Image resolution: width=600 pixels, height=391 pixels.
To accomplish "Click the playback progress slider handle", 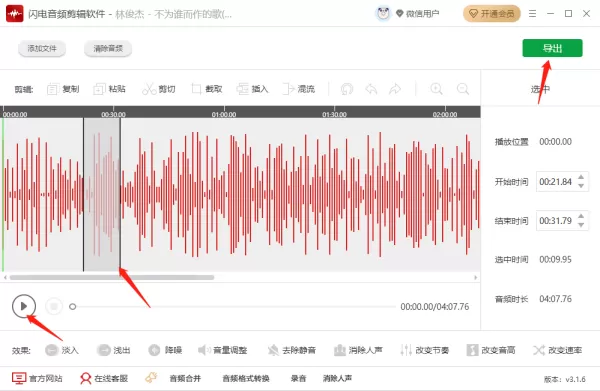I will pyautogui.click(x=72, y=306).
